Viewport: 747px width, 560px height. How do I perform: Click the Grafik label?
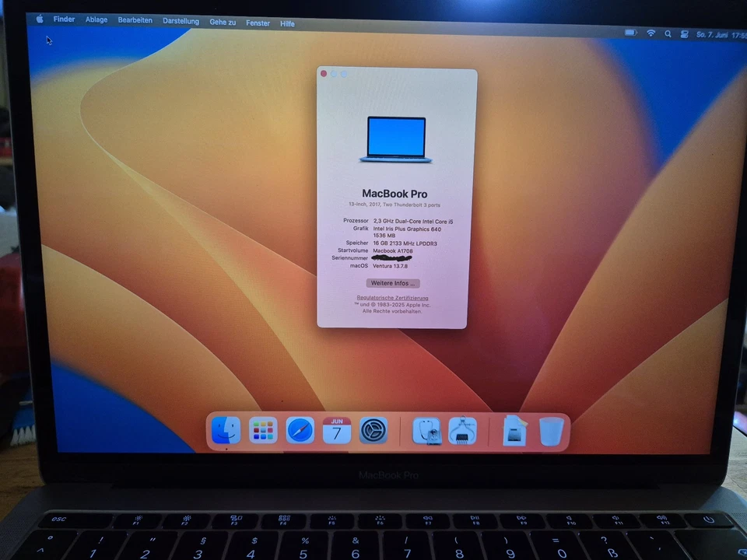coord(360,228)
